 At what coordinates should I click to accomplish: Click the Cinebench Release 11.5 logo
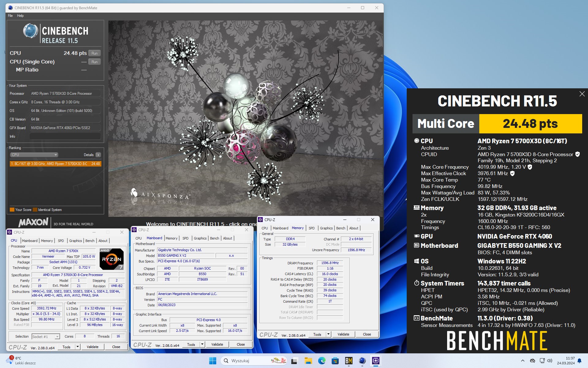[x=56, y=34]
